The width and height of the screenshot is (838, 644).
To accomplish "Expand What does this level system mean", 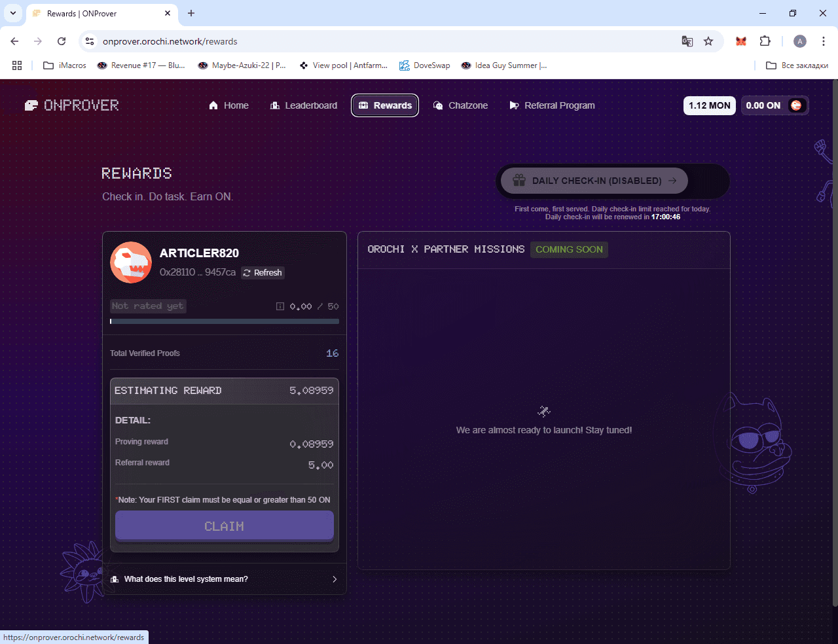I will click(x=225, y=579).
